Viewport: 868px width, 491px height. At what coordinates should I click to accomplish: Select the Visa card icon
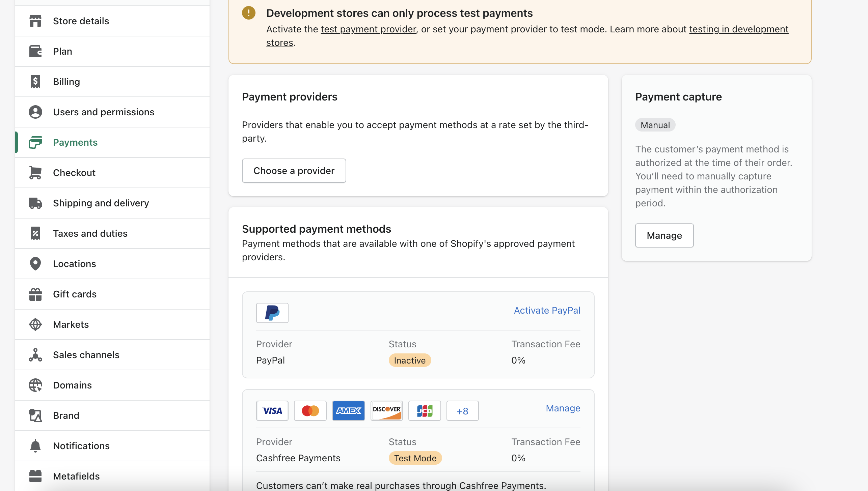tap(272, 410)
